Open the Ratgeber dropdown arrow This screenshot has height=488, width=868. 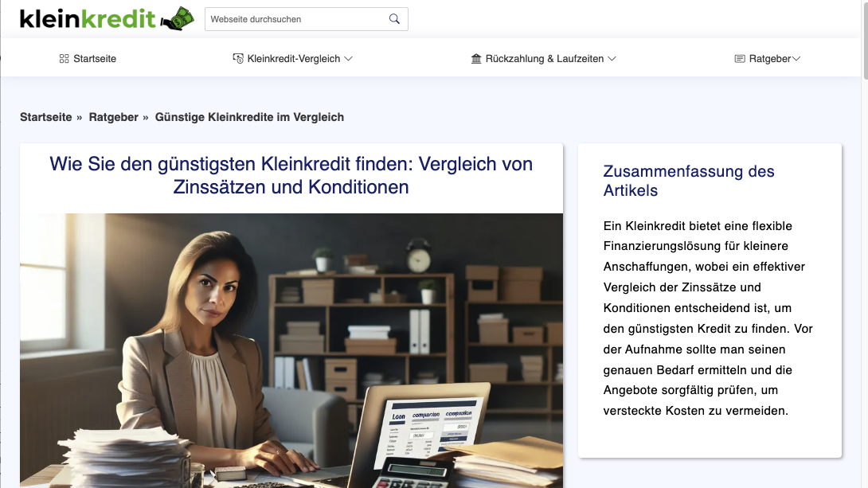tap(796, 59)
